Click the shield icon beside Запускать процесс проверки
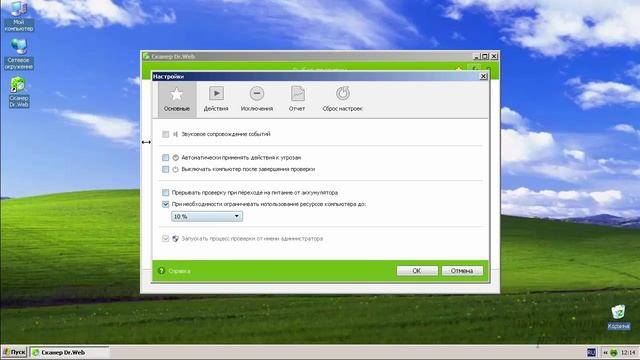Viewport: 640px width, 360px height. [176, 238]
